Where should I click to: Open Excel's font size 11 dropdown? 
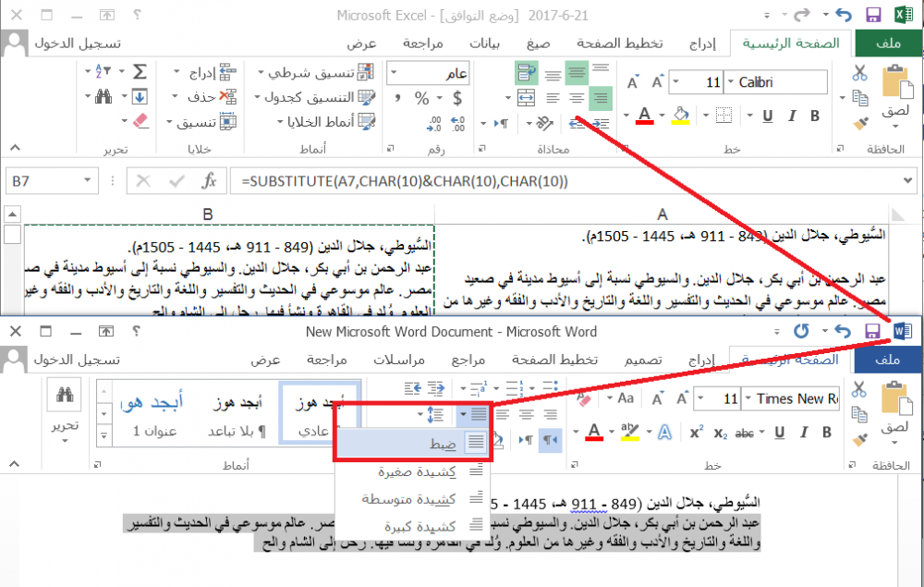pos(675,82)
